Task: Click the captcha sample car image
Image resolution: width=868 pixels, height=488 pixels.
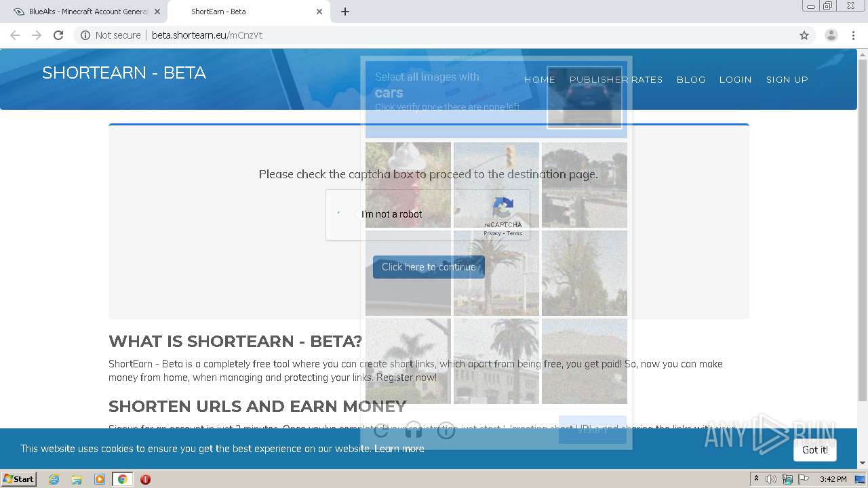Action: pos(585,98)
